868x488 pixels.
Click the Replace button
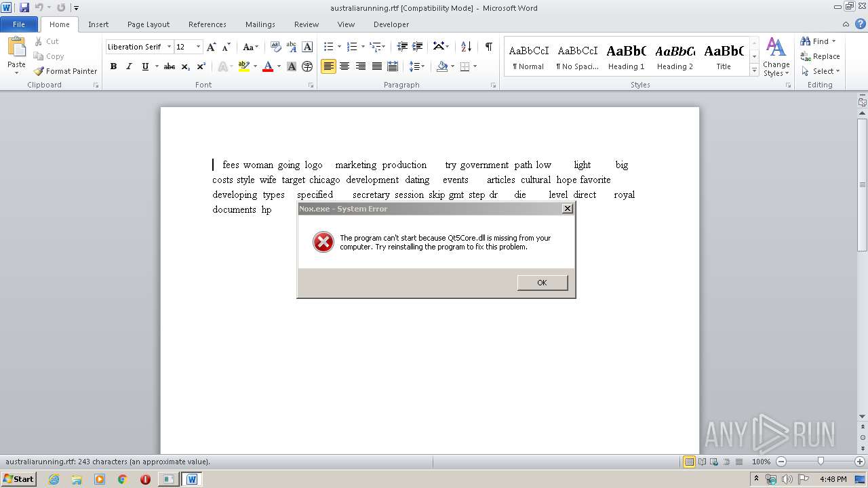820,56
